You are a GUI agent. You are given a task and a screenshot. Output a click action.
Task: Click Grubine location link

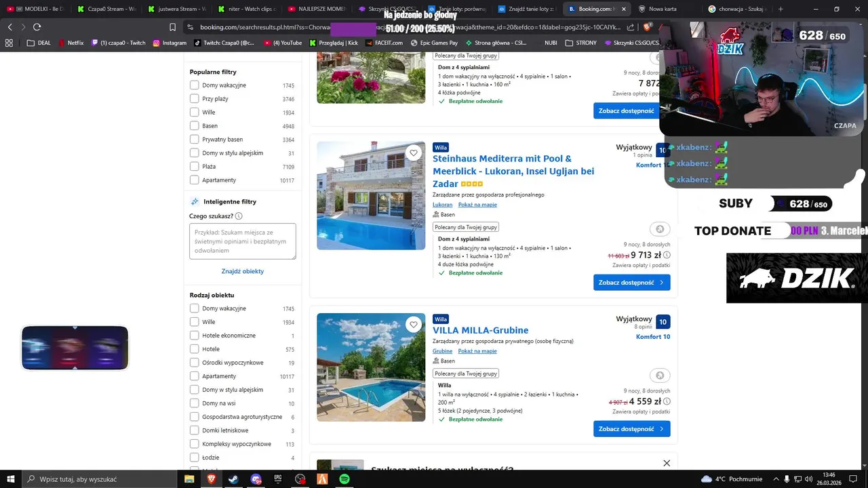442,351
